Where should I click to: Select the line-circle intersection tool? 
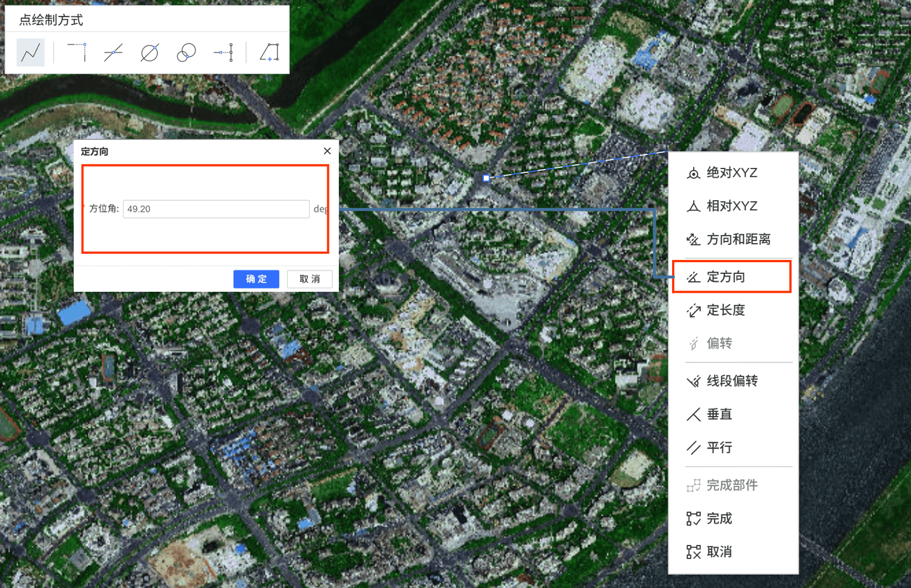pos(150,53)
